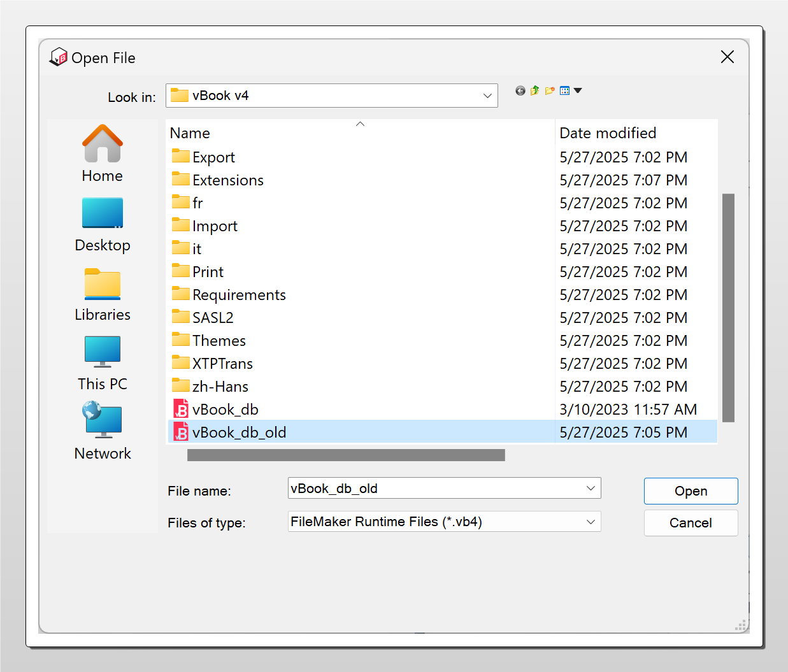The height and width of the screenshot is (672, 788).
Task: Open the View Menu icon
Action: click(x=564, y=90)
